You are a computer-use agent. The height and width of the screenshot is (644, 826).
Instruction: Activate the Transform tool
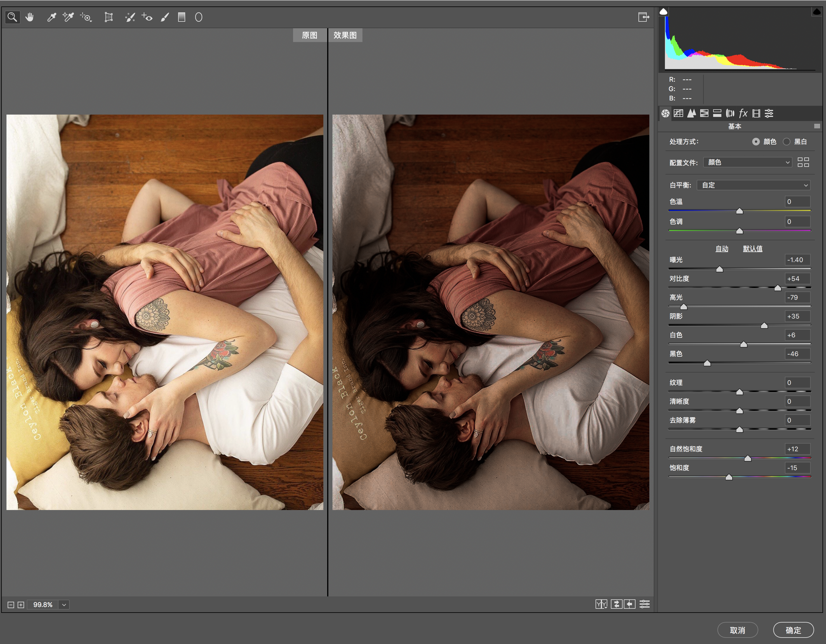(108, 17)
